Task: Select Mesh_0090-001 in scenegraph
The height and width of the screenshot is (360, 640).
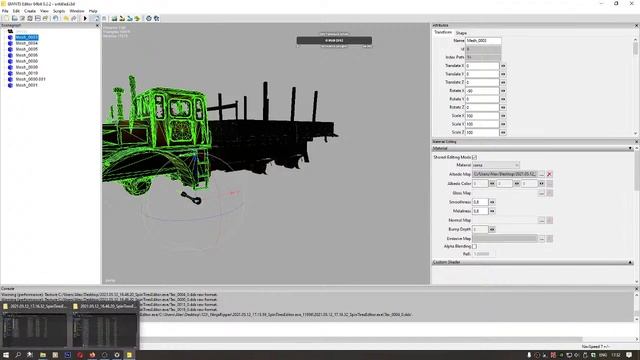Action: tap(31, 79)
